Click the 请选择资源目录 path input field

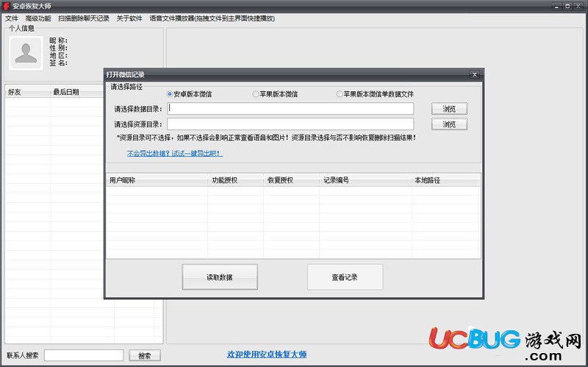[x=290, y=124]
